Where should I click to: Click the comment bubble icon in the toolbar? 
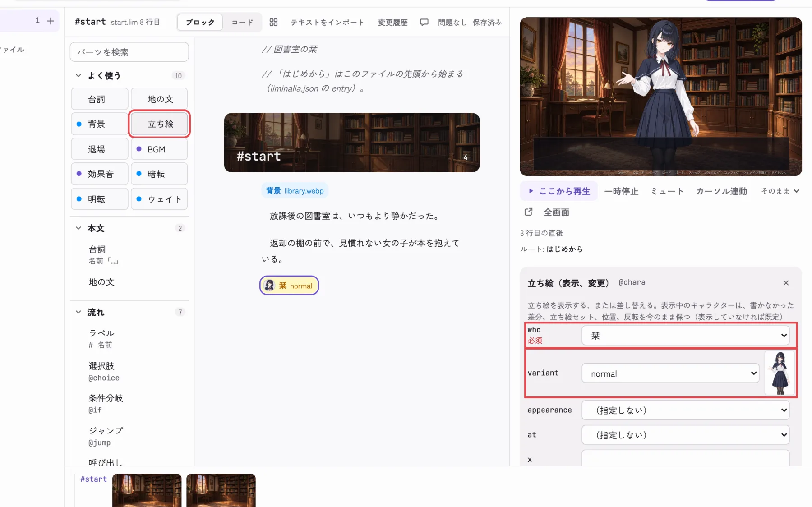click(x=424, y=22)
